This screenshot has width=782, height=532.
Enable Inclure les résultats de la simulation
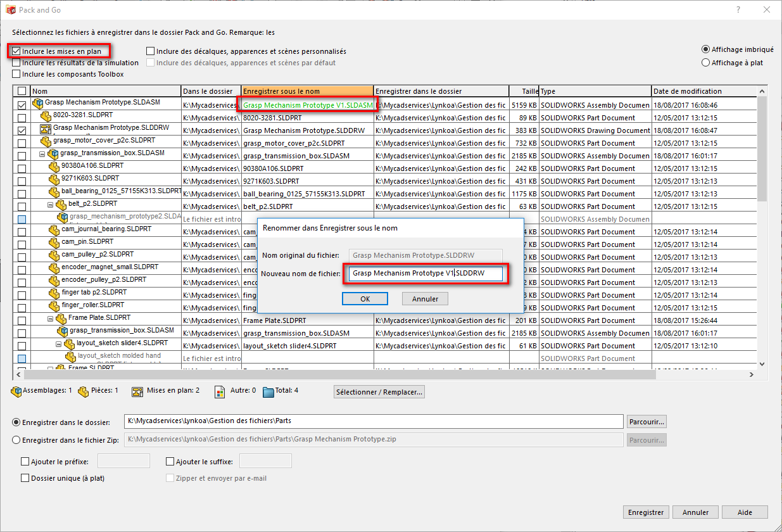16,63
